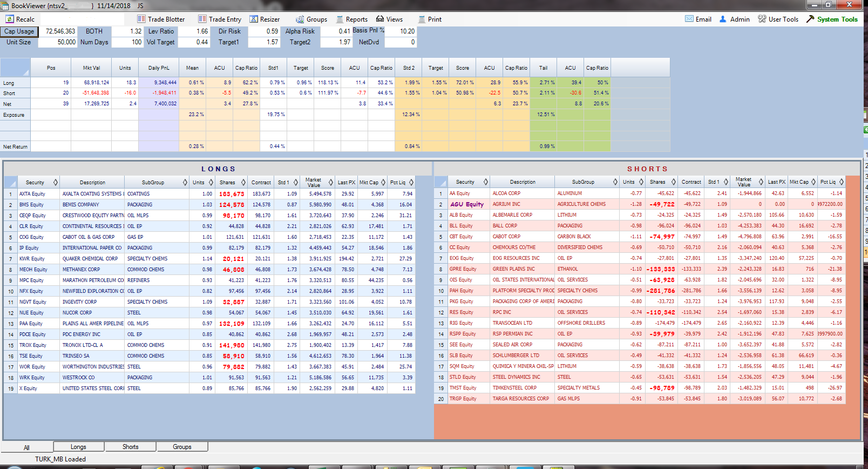Click the Trade Blotter label

pos(166,19)
